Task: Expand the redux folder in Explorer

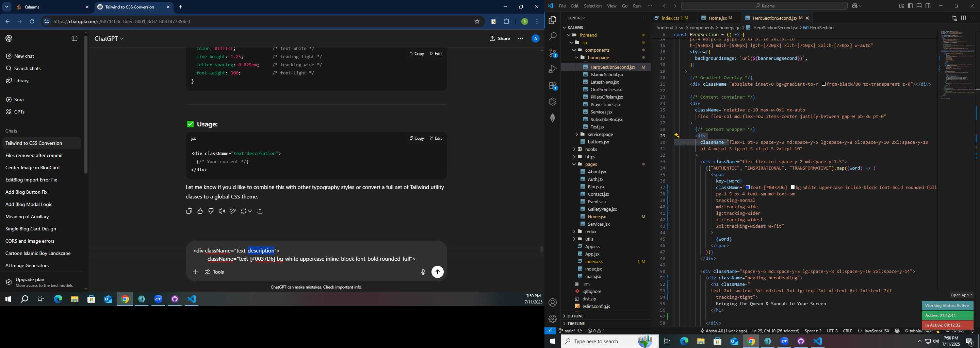Action: pyautogui.click(x=574, y=232)
